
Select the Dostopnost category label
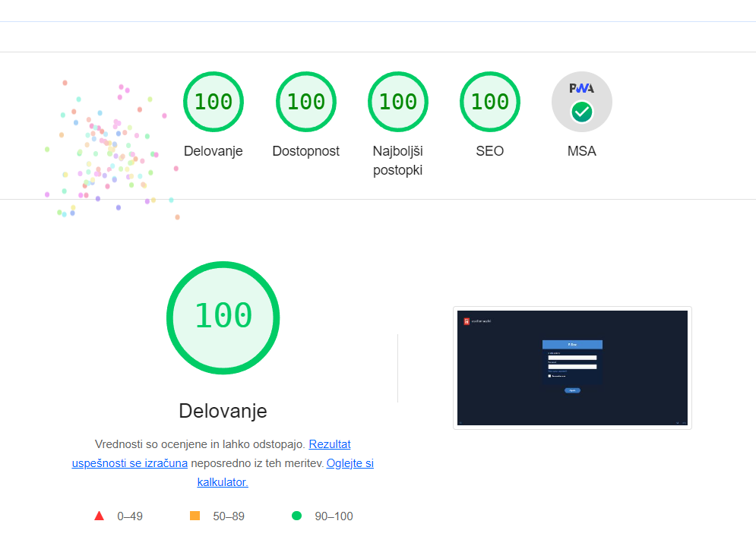click(305, 151)
